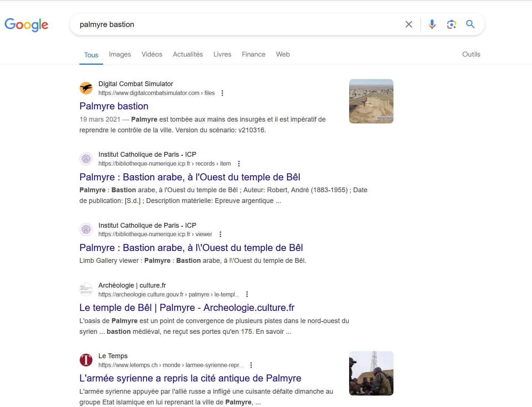Open three-dot menu for the letemps.ch result
This screenshot has width=532, height=407.
(251, 365)
